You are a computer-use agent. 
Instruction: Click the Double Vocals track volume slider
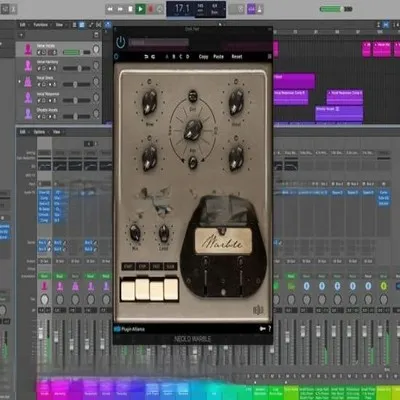click(76, 116)
